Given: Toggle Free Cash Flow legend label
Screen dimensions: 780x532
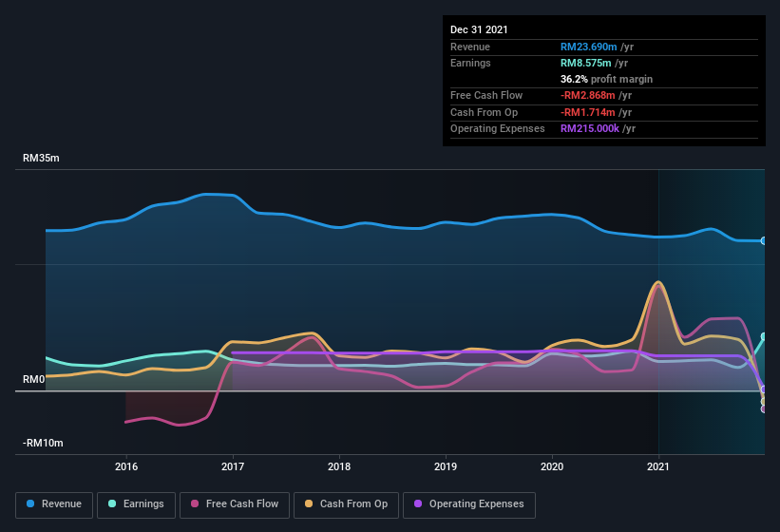Looking at the screenshot, I should pyautogui.click(x=243, y=504).
